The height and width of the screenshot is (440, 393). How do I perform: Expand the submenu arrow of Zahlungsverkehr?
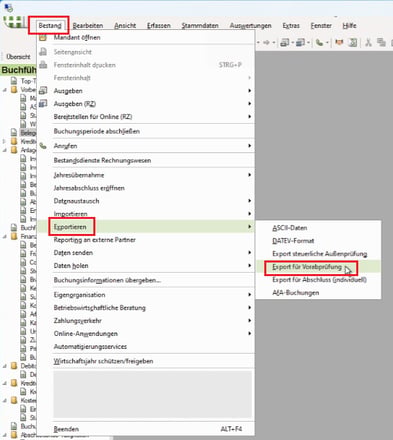pos(249,320)
